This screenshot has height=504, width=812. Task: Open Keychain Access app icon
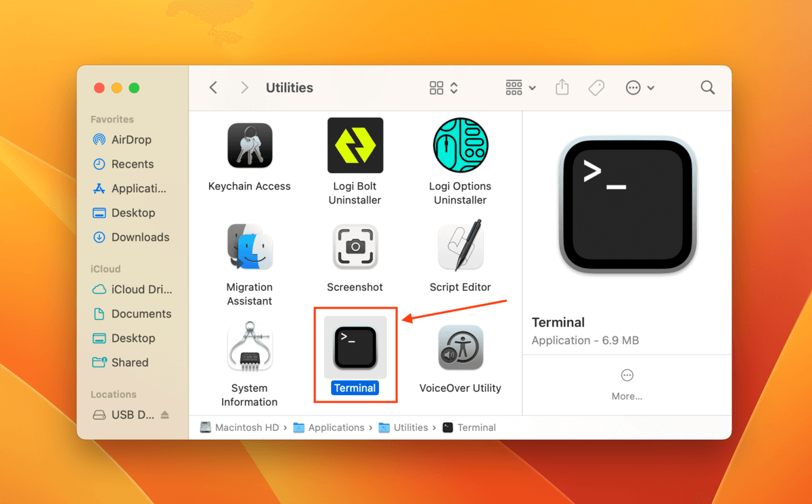coord(250,145)
